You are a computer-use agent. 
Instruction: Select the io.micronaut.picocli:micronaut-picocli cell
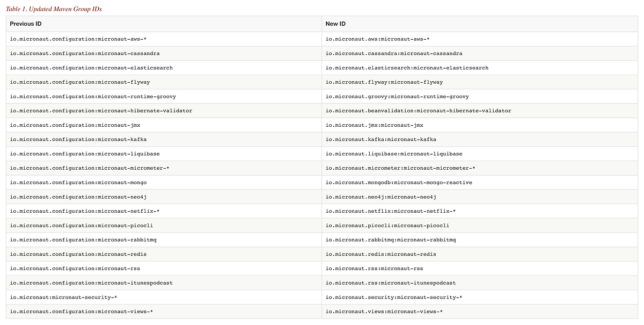point(387,225)
